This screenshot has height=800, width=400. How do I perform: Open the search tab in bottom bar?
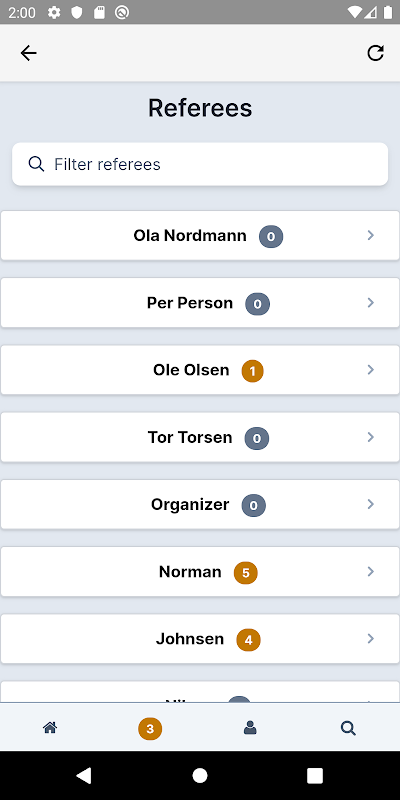click(348, 728)
